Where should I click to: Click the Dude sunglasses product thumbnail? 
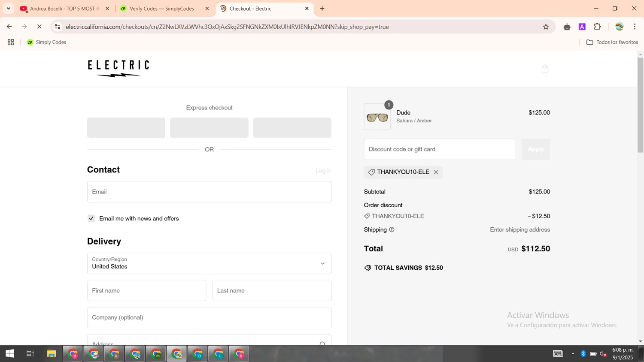377,117
